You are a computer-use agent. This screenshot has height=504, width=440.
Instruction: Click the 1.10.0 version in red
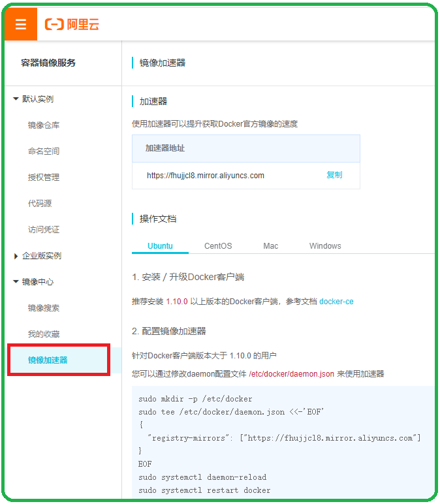[177, 302]
